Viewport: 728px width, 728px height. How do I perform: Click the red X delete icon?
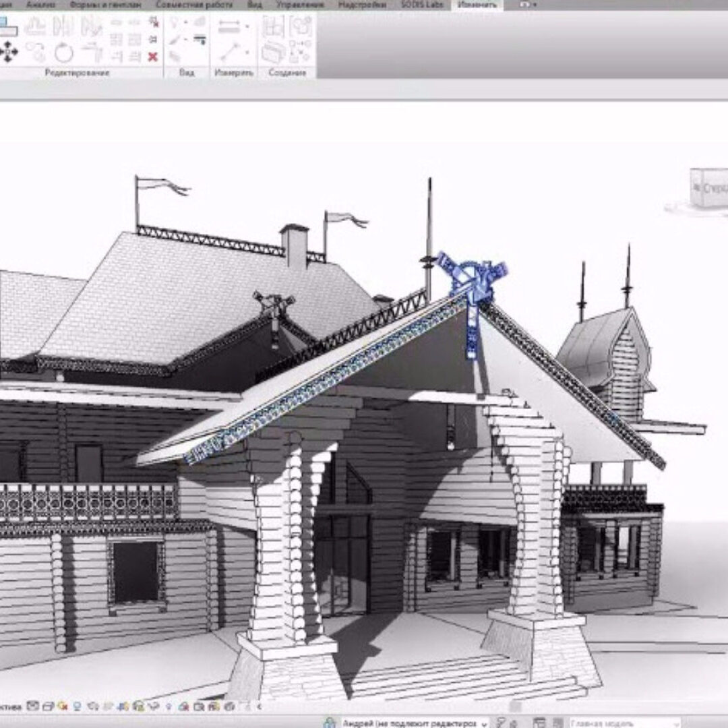[x=152, y=57]
